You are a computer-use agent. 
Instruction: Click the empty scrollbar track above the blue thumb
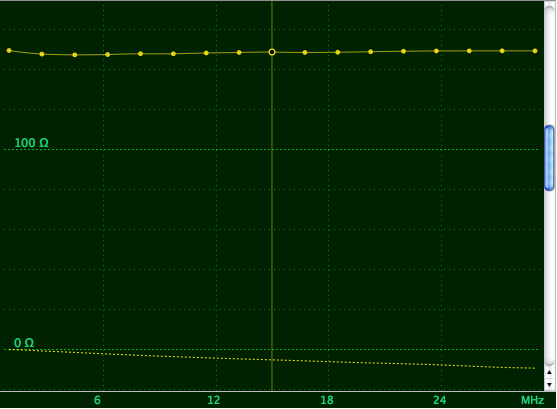(x=549, y=64)
